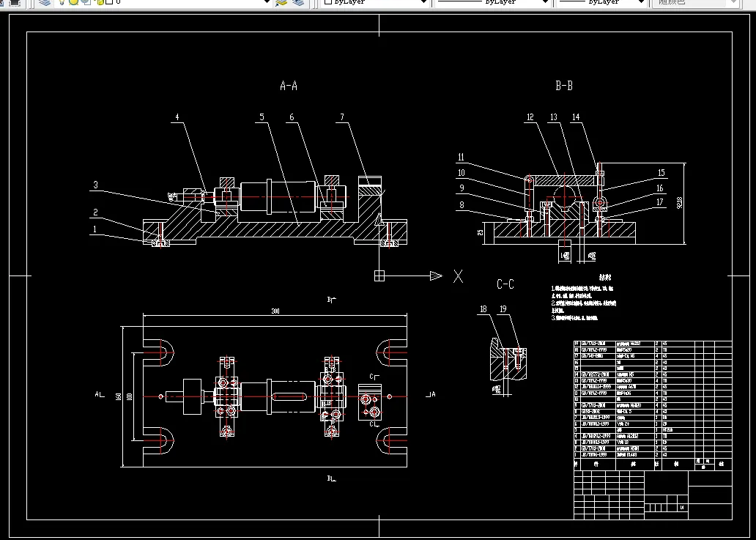
Task: Click the Layer Previous icon
Action: pos(298,2)
